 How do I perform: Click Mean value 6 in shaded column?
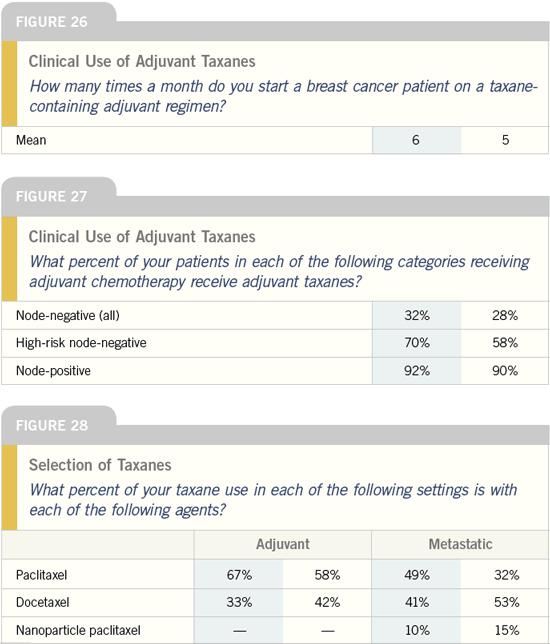coord(416,140)
